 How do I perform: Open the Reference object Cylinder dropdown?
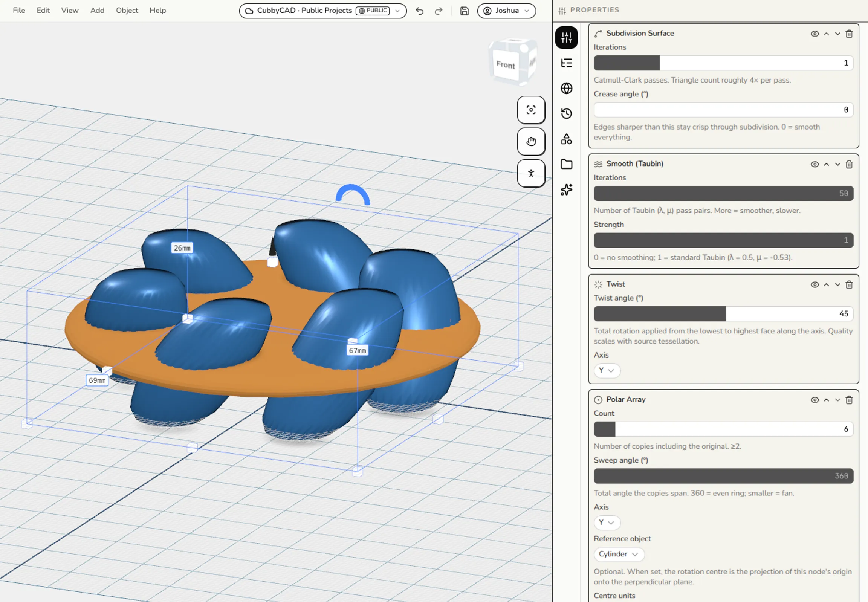pyautogui.click(x=619, y=554)
